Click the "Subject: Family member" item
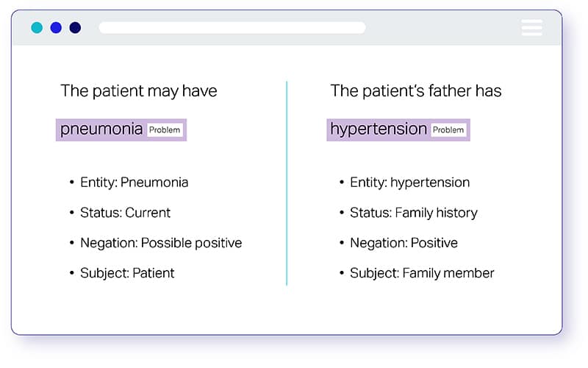Viewport: 588px width, 368px height. pyautogui.click(x=417, y=273)
